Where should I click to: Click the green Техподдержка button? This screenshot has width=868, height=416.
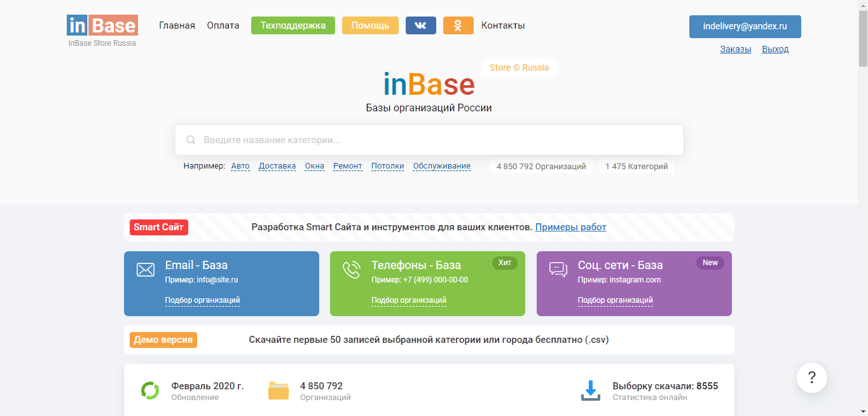coord(293,25)
